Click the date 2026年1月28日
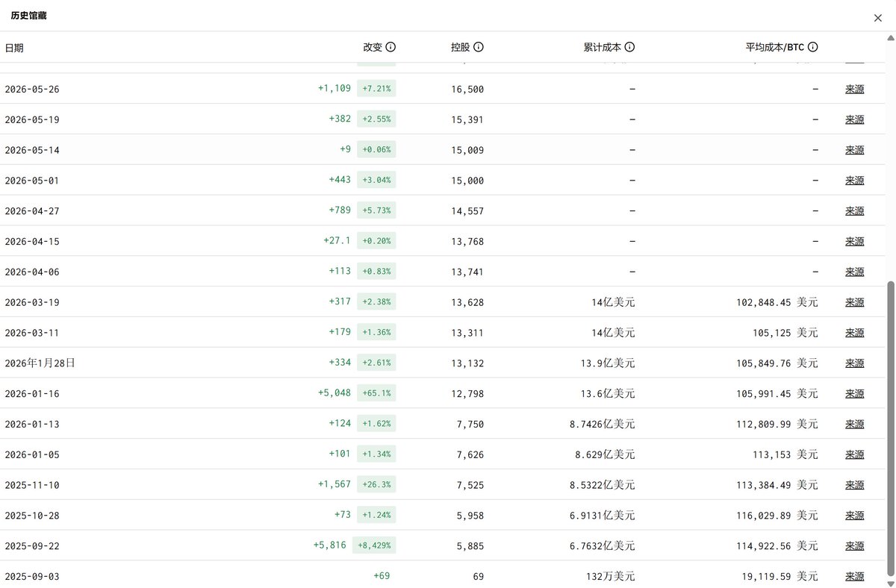The height and width of the screenshot is (588, 896). point(40,363)
